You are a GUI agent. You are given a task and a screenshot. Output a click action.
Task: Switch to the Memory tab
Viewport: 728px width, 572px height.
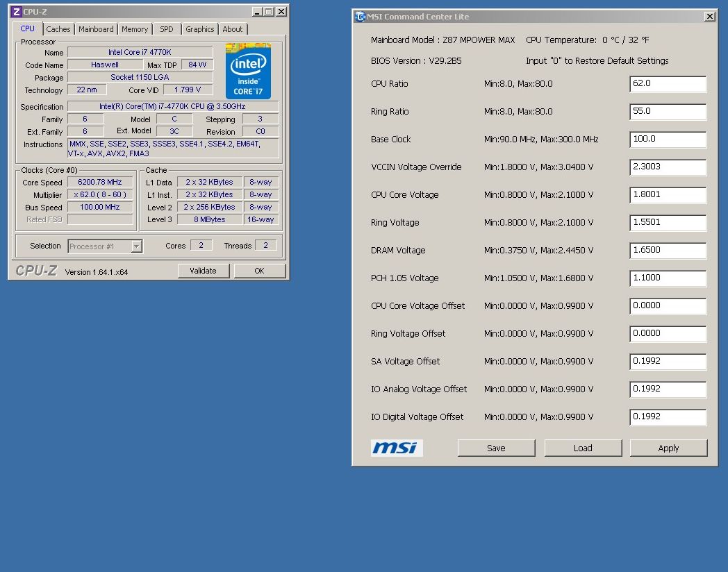pos(135,29)
